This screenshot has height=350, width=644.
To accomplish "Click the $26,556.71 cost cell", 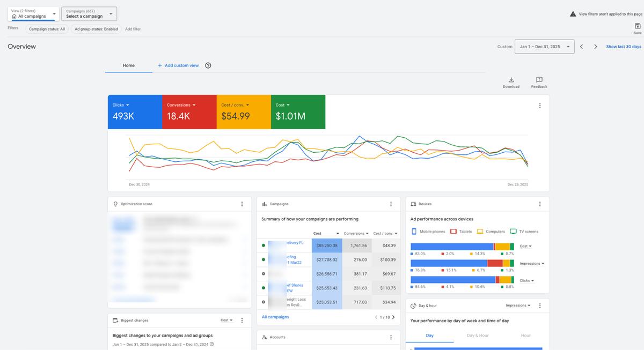I will pyautogui.click(x=326, y=274).
